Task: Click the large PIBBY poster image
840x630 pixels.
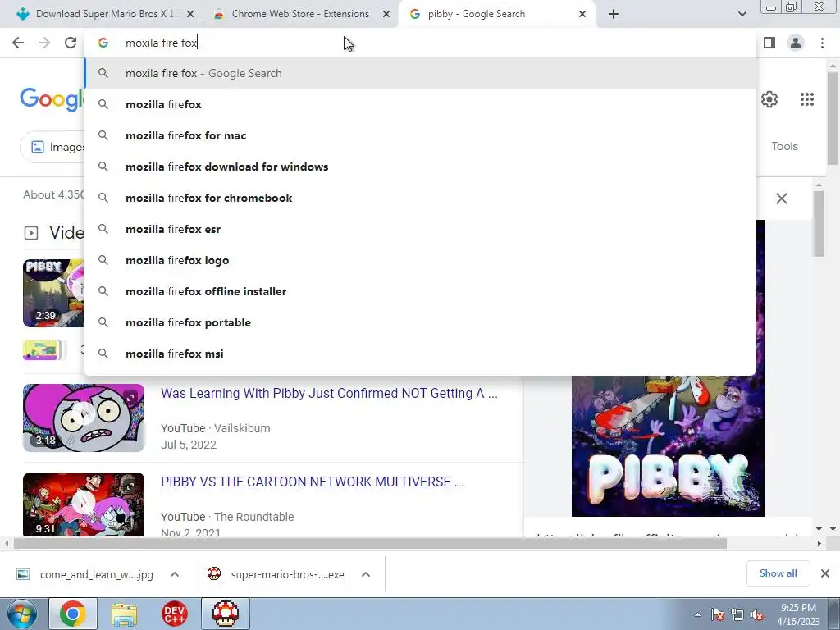Action: tap(668, 445)
